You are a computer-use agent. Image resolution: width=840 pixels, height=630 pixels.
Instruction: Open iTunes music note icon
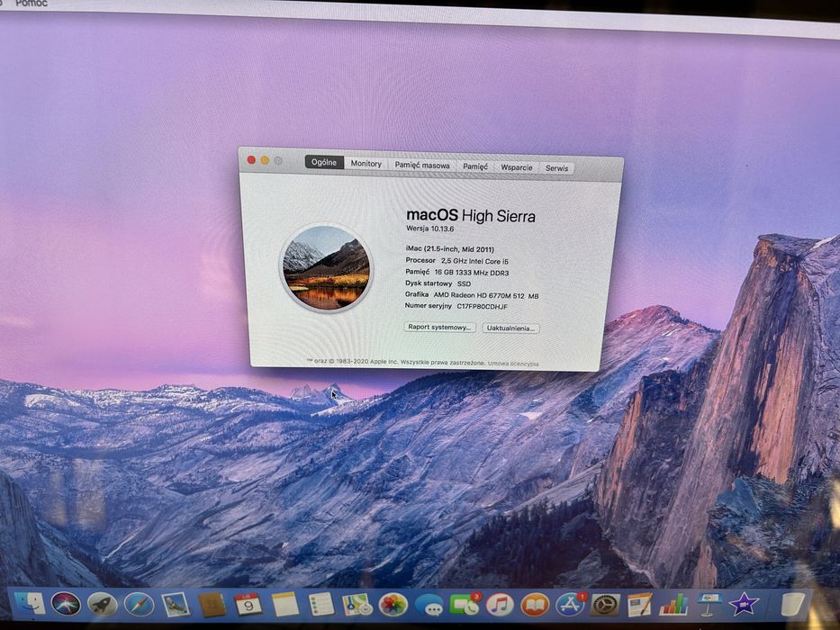[x=500, y=606]
